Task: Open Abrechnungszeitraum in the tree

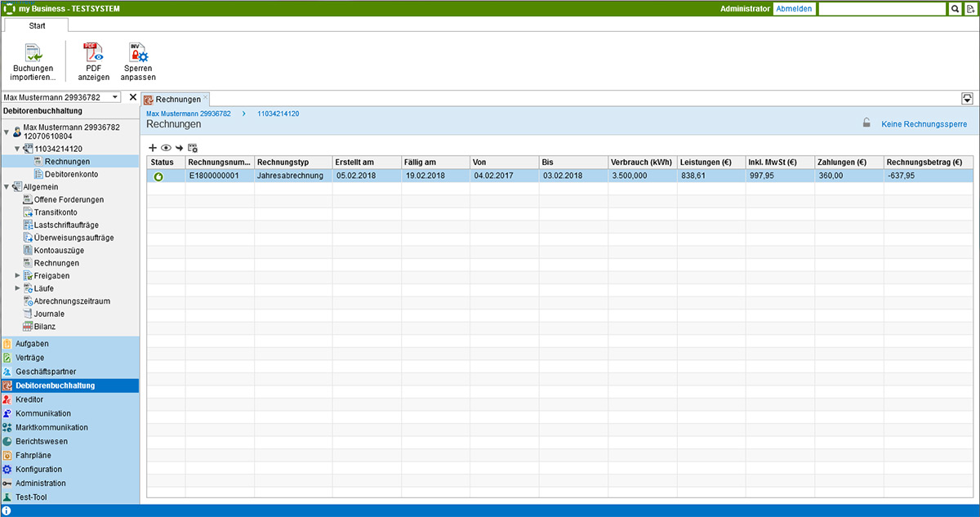Action: coord(72,301)
